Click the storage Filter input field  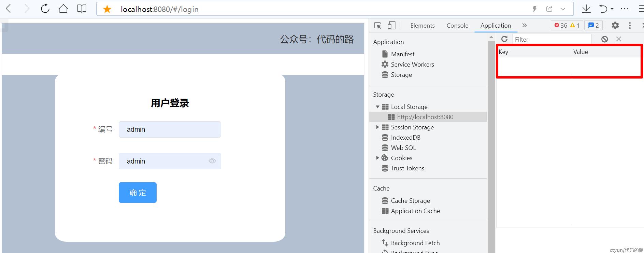[551, 39]
